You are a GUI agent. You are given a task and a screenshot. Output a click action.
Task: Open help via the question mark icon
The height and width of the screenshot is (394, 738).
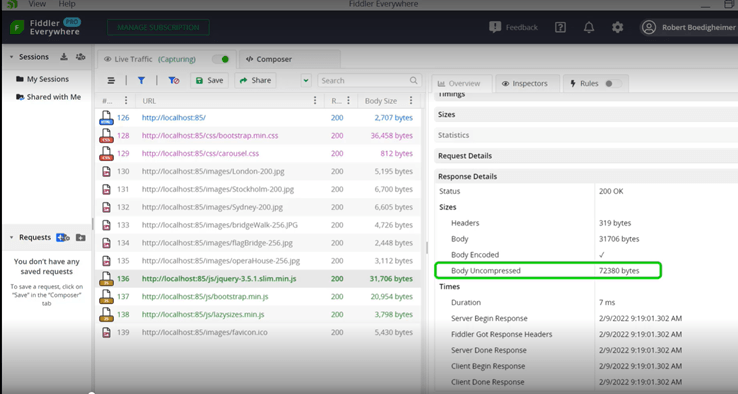pyautogui.click(x=560, y=27)
